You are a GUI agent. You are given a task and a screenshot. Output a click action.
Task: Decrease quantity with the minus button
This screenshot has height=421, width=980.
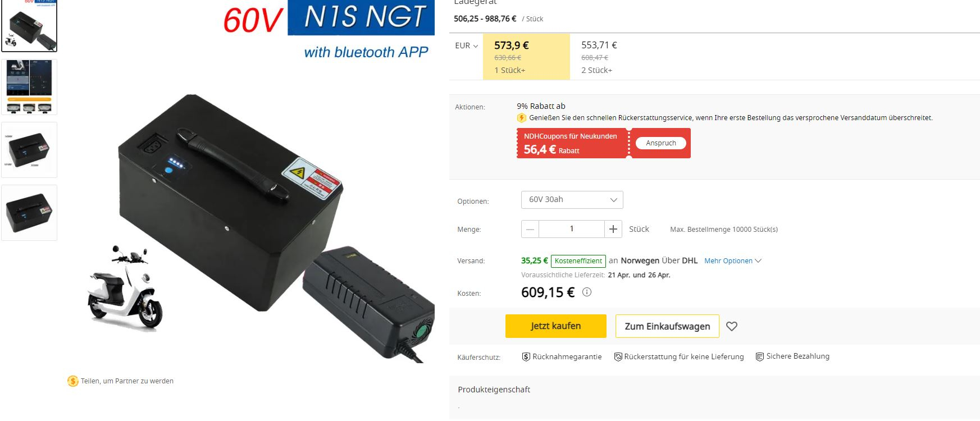(x=530, y=229)
